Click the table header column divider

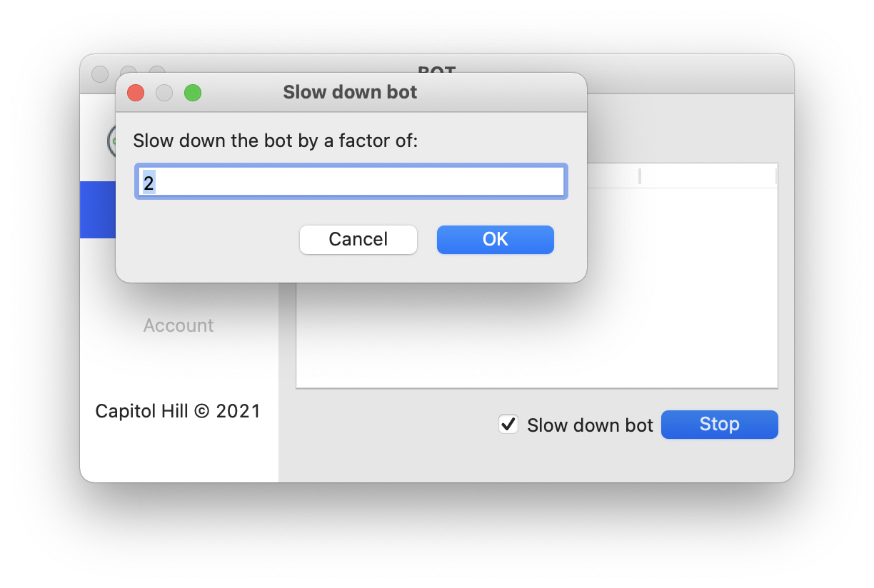tap(640, 176)
